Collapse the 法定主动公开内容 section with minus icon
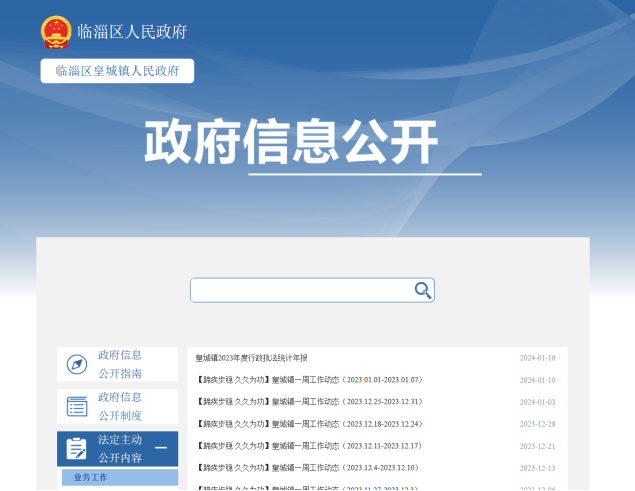The width and height of the screenshot is (635, 491). click(x=160, y=449)
